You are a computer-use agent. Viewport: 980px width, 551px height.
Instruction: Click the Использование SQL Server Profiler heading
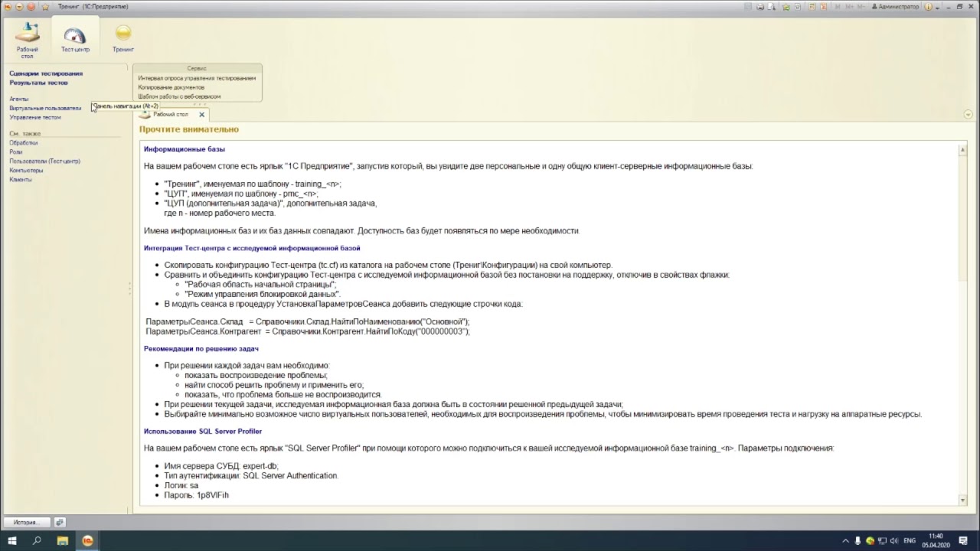tap(203, 432)
